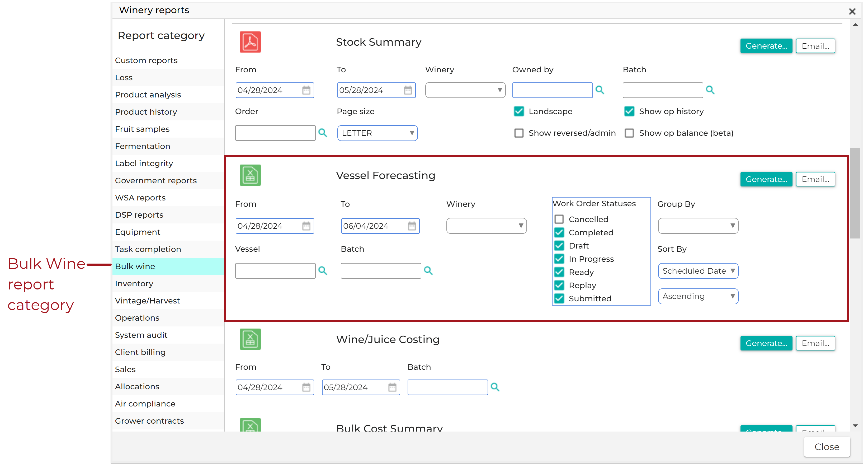Click the Close button at bottom
Image resolution: width=868 pixels, height=468 pixels.
(827, 447)
